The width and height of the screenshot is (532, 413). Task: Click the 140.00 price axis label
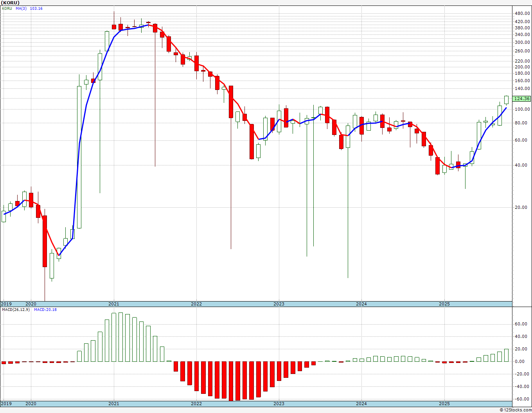[x=523, y=88]
